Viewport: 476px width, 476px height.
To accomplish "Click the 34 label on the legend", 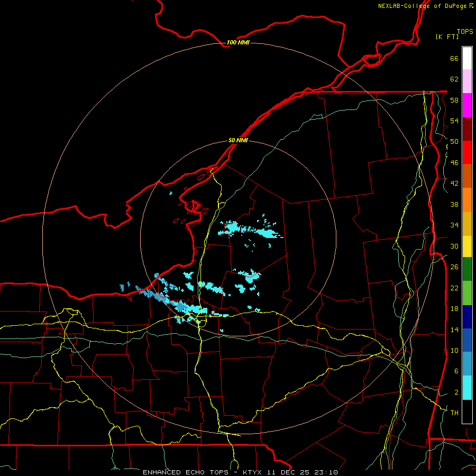I will [x=454, y=225].
